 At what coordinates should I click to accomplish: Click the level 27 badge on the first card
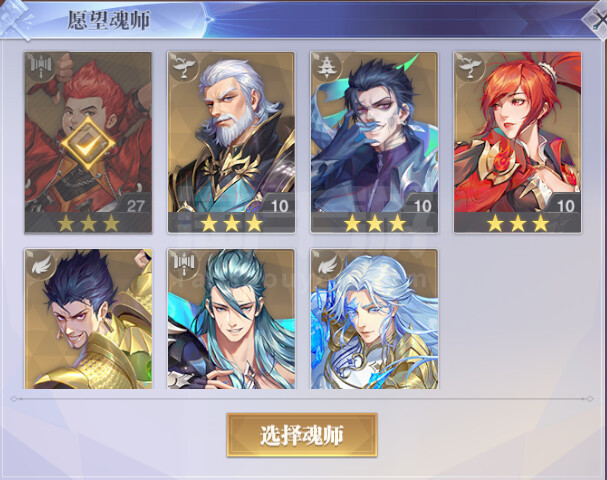click(x=136, y=204)
